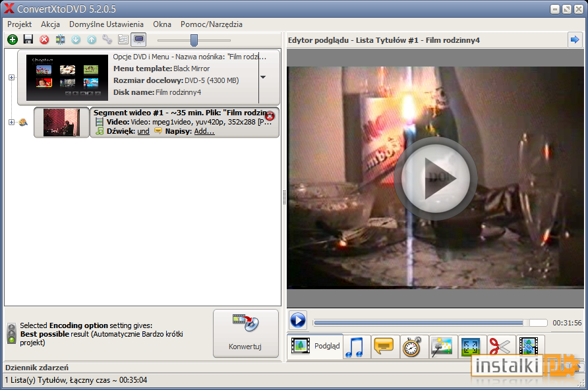Toggle the preview monitor icon in the toolbar

(138, 40)
